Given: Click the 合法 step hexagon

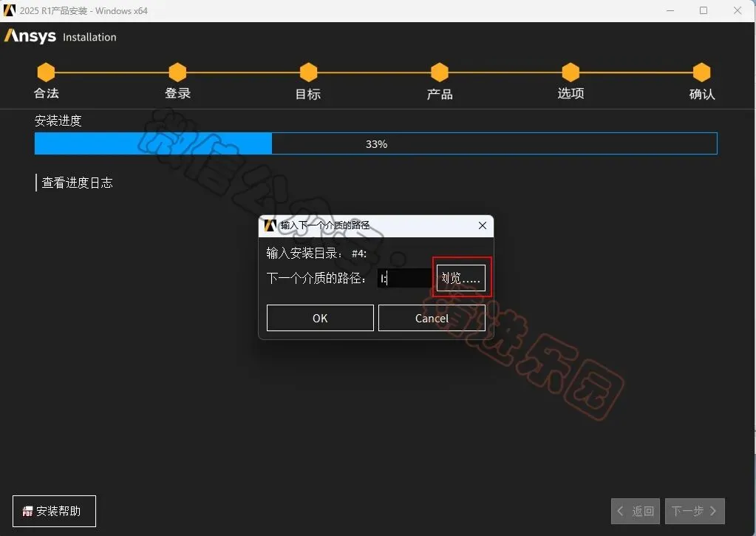Looking at the screenshot, I should (47, 72).
